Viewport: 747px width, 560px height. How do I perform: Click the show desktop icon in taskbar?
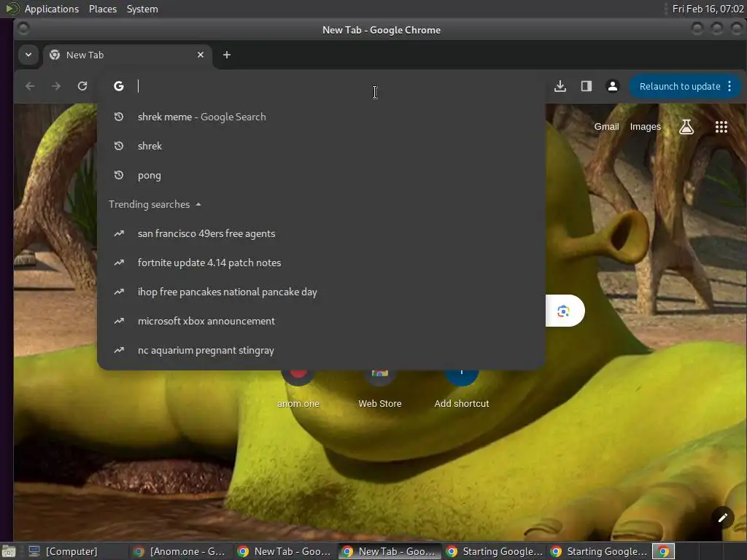tap(9, 551)
